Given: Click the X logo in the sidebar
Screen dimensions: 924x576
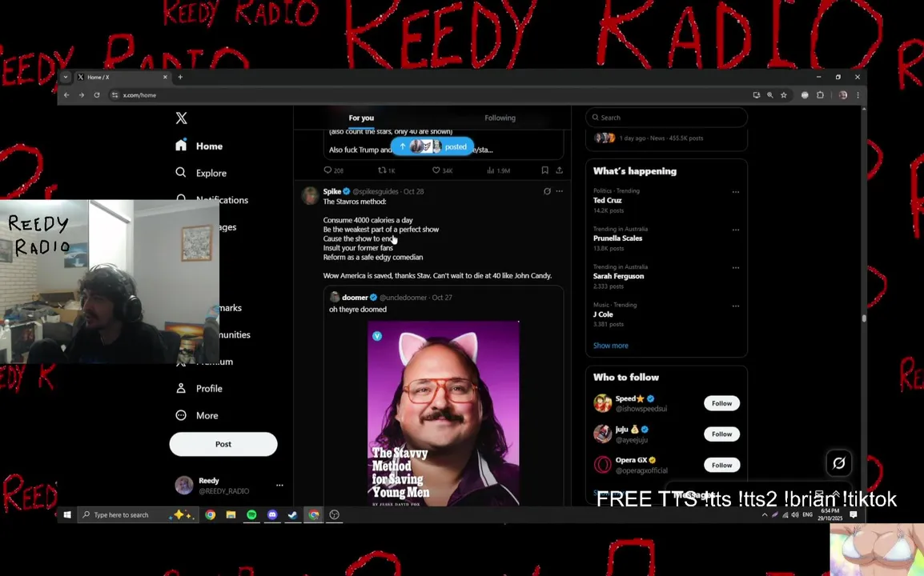Looking at the screenshot, I should pos(182,118).
